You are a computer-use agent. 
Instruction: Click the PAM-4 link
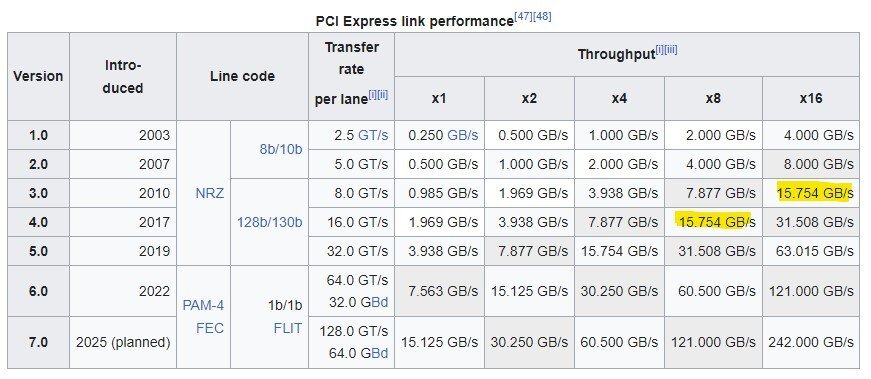(203, 305)
